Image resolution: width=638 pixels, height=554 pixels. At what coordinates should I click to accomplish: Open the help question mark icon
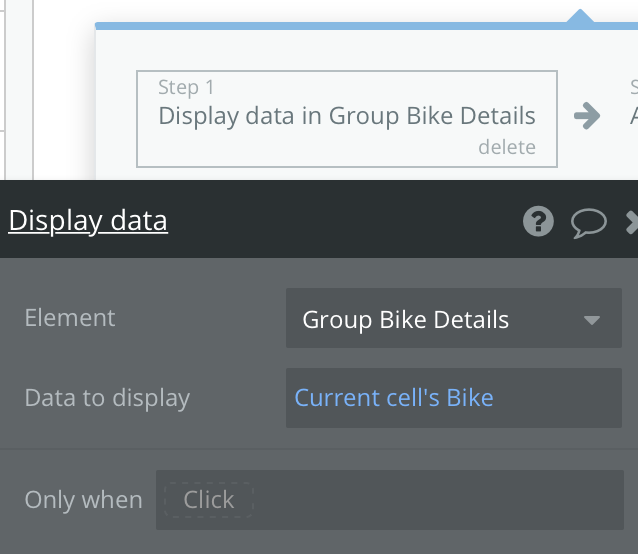(538, 221)
